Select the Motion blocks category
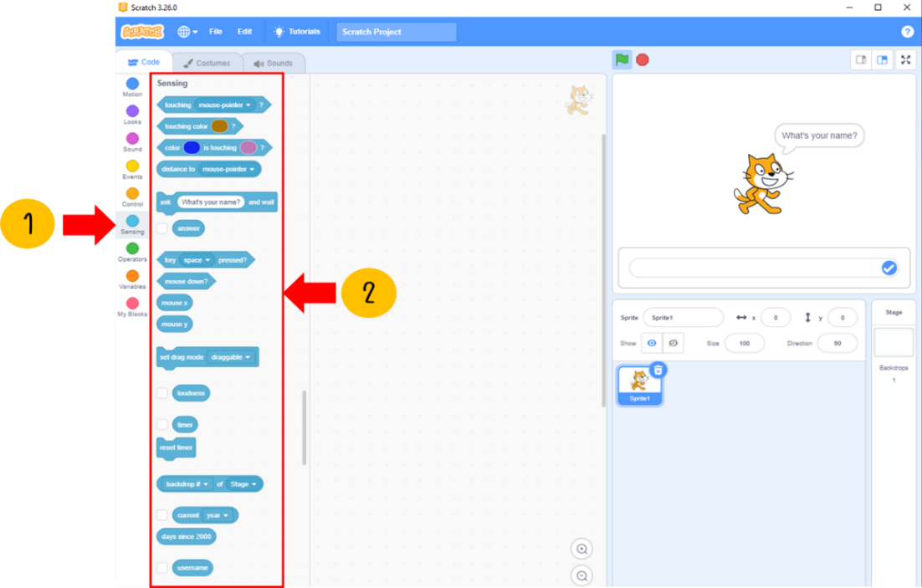 (132, 84)
